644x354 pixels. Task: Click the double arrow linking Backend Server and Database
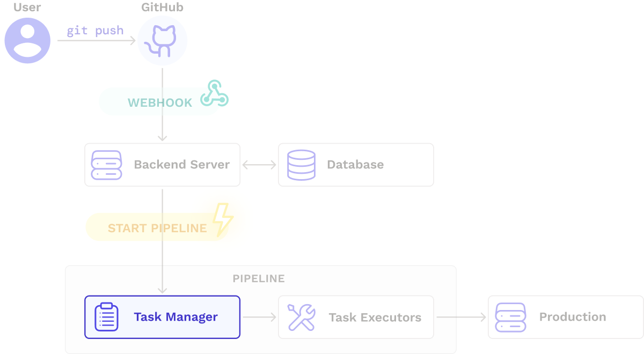point(259,165)
